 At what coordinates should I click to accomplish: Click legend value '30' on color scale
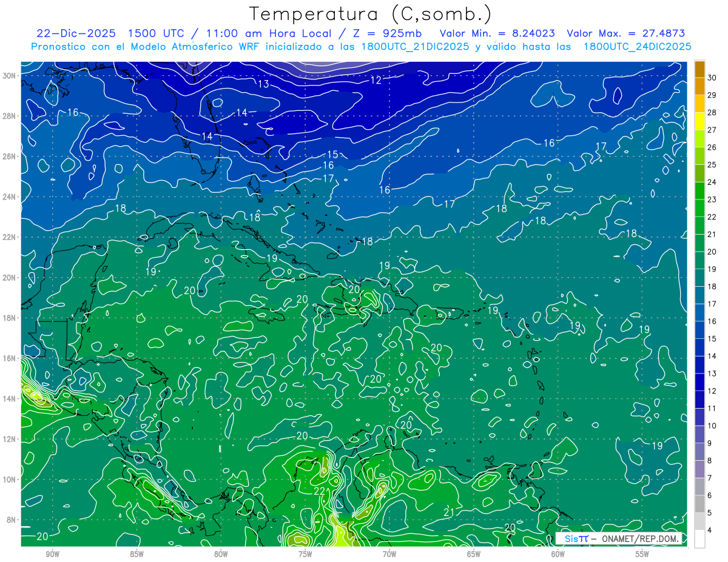point(712,78)
